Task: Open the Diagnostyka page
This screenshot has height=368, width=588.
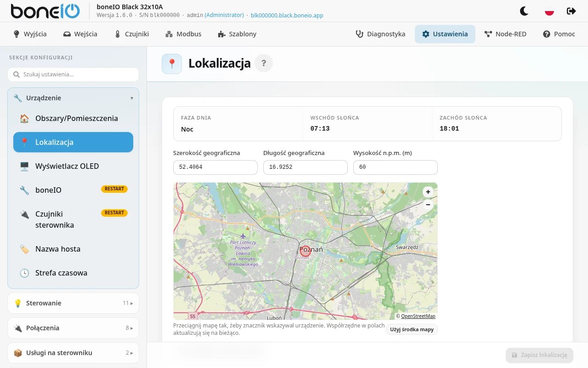Action: click(381, 34)
